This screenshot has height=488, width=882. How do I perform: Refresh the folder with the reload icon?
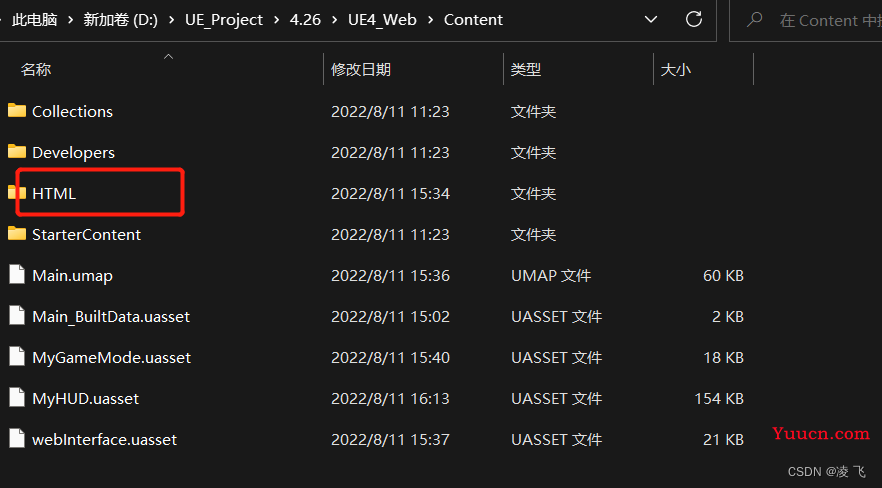click(694, 19)
